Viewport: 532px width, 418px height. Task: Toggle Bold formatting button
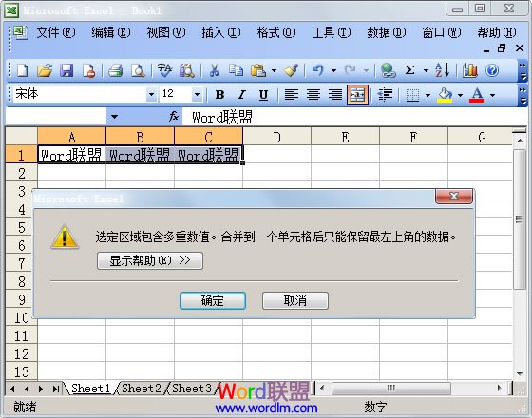[219, 95]
